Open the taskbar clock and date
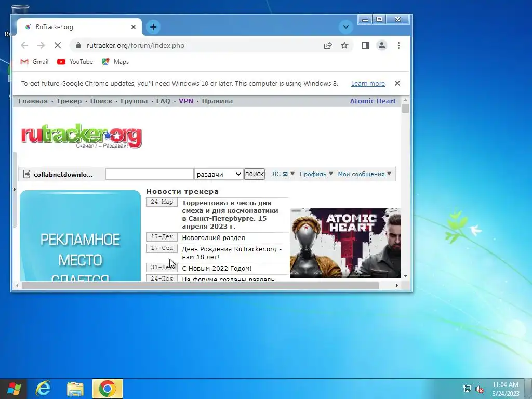The image size is (532, 399). point(506,389)
